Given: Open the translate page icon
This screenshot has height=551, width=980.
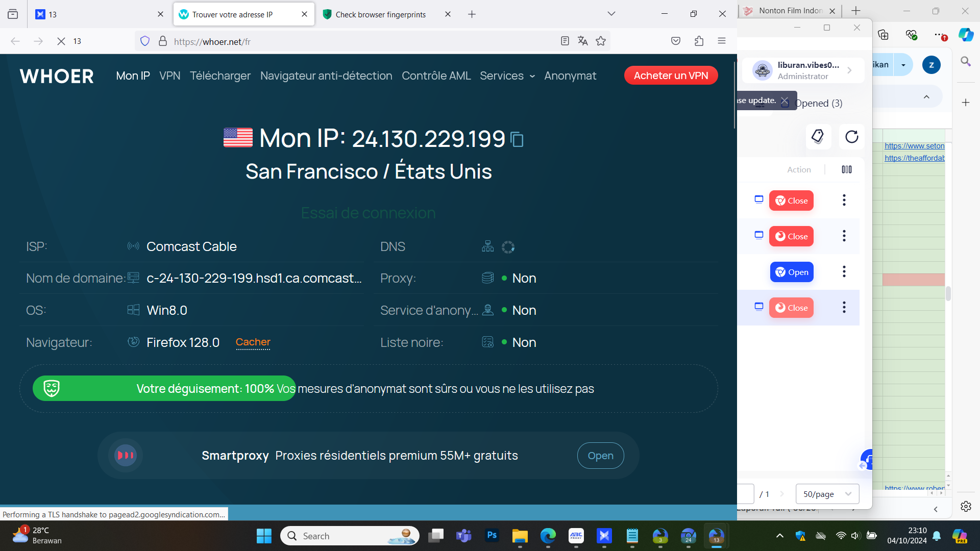Looking at the screenshot, I should [583, 41].
